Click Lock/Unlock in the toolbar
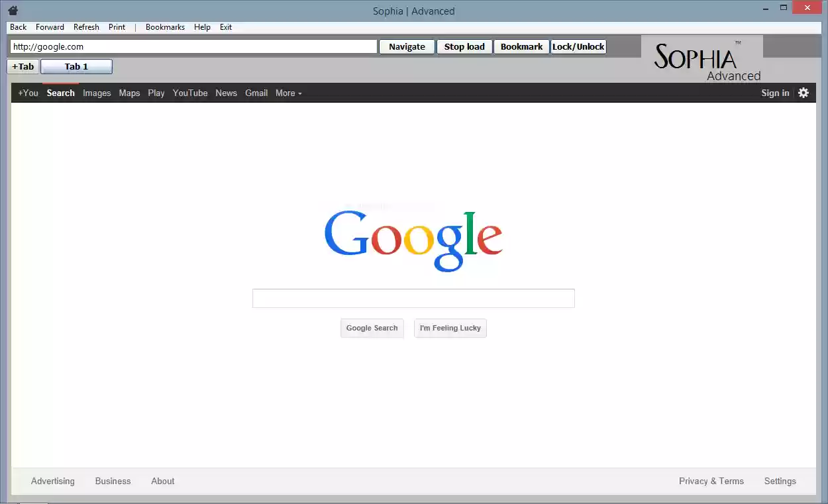This screenshot has width=828, height=504. tap(578, 46)
